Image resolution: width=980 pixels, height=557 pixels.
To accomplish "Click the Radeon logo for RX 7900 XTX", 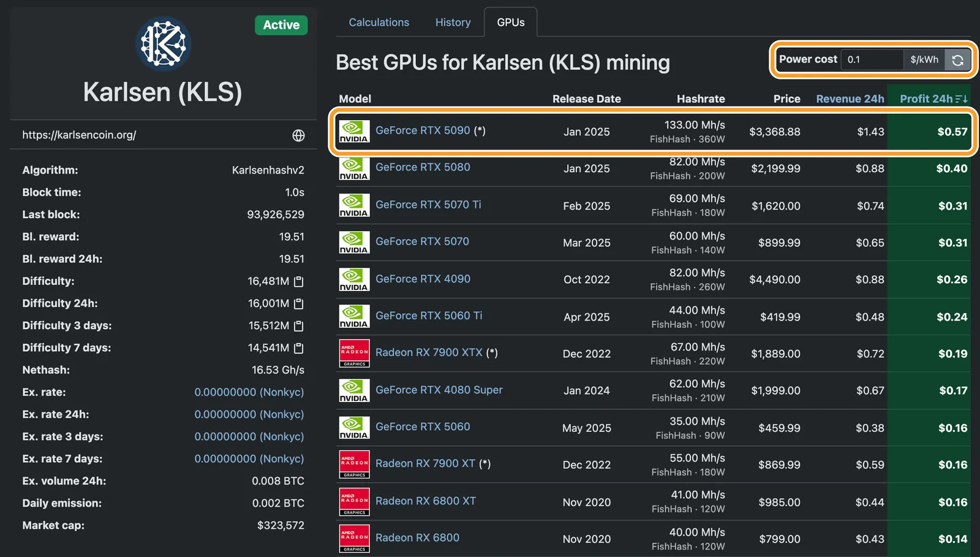I will 354,354.
